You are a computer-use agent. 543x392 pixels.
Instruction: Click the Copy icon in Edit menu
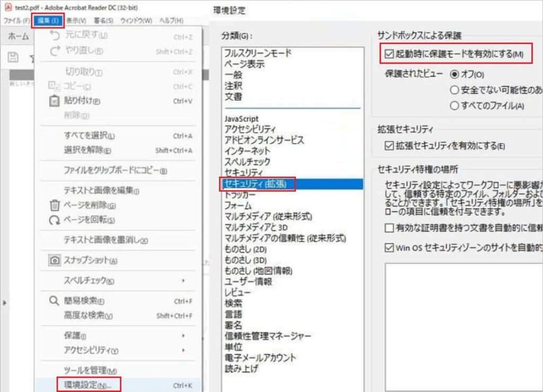54,85
